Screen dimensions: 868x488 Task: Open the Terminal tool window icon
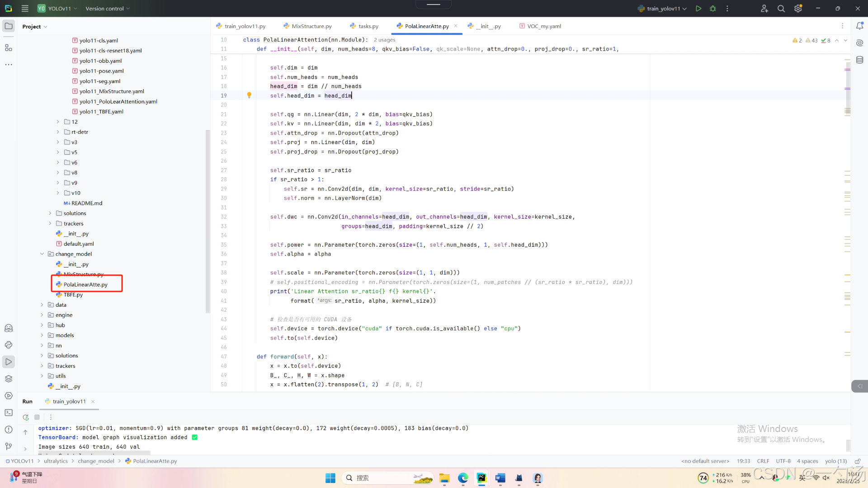pyautogui.click(x=9, y=413)
